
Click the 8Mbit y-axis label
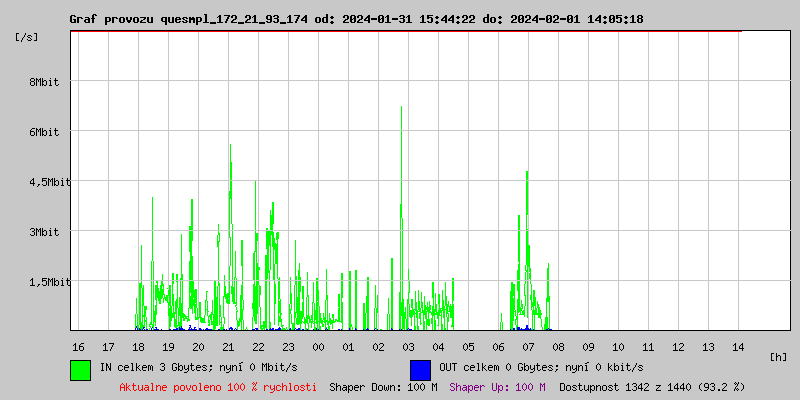[x=44, y=82]
